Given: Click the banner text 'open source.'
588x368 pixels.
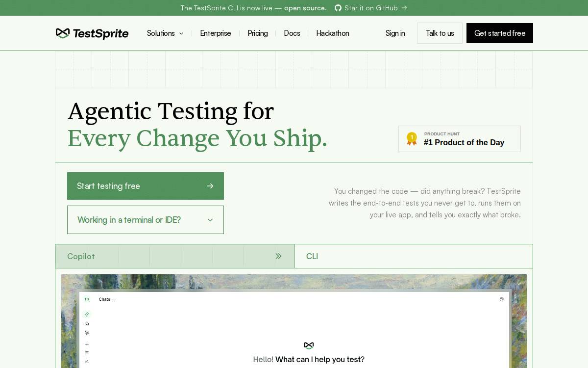Looking at the screenshot, I should pos(305,8).
